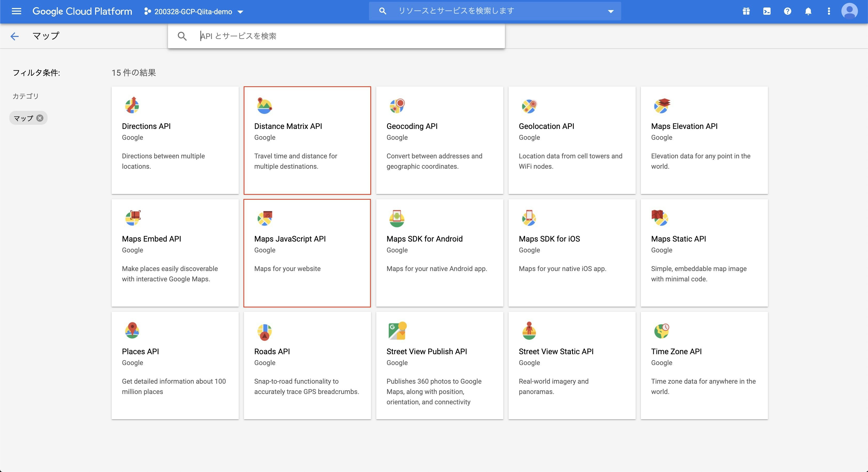Click the カテゴリ filter heading
Screen dimensions: 868x472
26,96
